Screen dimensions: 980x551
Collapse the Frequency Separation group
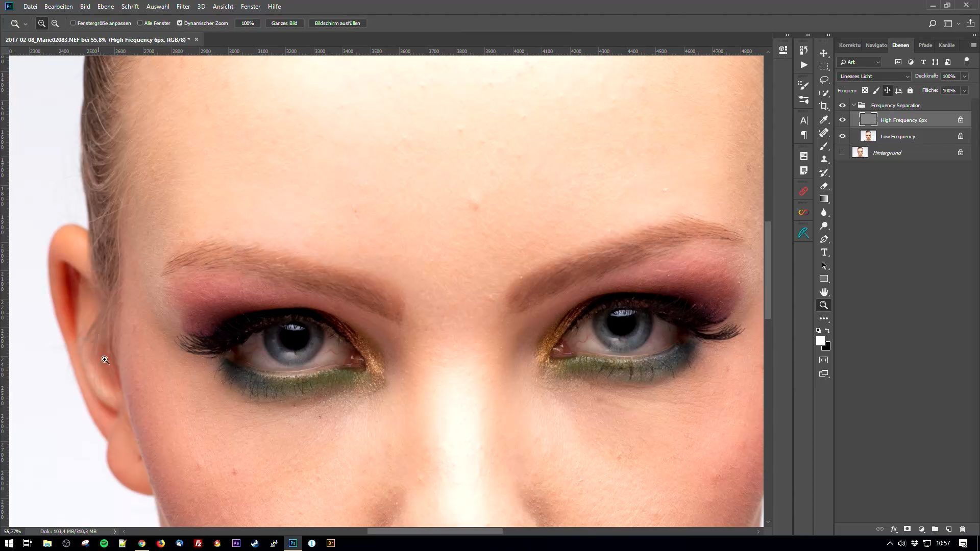(x=854, y=105)
